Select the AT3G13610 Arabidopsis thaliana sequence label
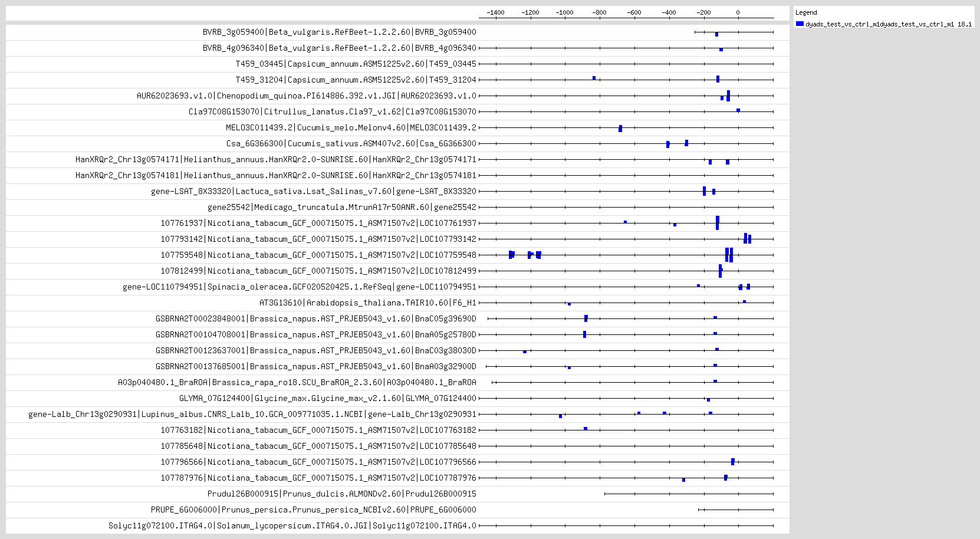Image resolution: width=980 pixels, height=539 pixels. [367, 303]
